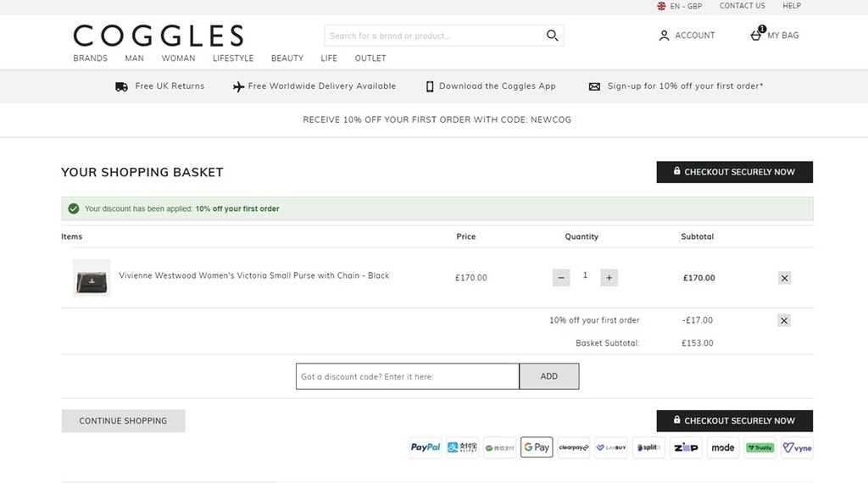Image resolution: width=868 pixels, height=483 pixels.
Task: Remove the Vivienne Westwood purse from basket
Action: (784, 278)
